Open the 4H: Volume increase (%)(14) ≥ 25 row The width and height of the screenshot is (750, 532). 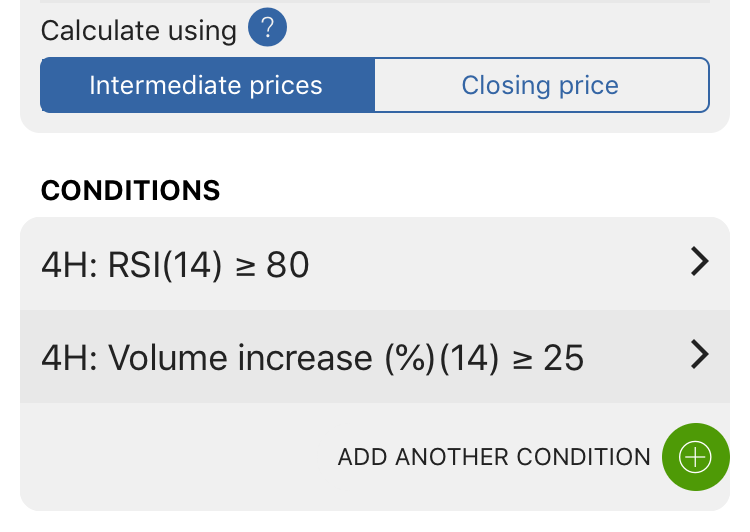(375, 356)
